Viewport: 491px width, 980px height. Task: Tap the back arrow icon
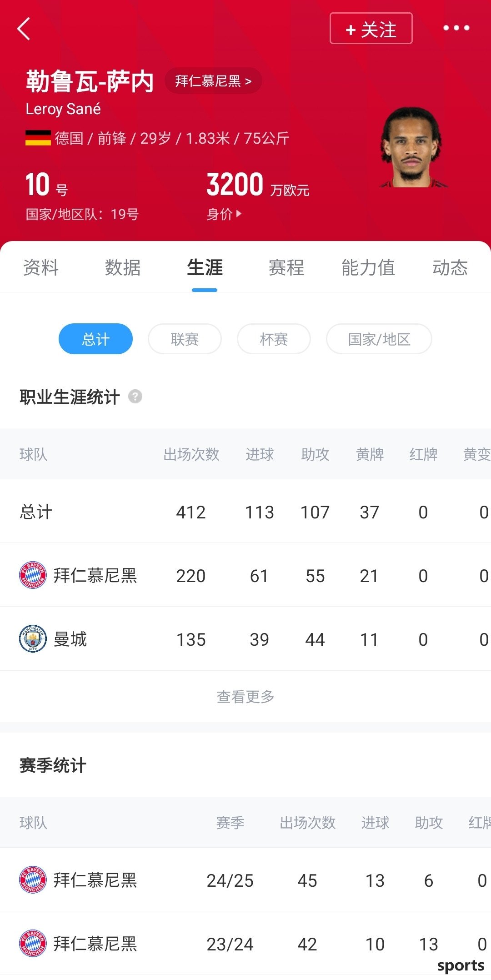pos(24,29)
